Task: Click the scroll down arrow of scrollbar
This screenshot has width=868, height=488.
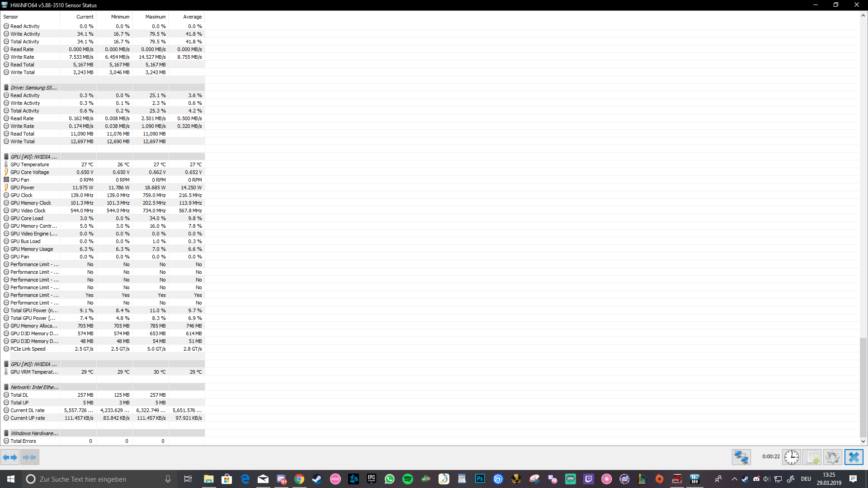Action: (x=863, y=441)
